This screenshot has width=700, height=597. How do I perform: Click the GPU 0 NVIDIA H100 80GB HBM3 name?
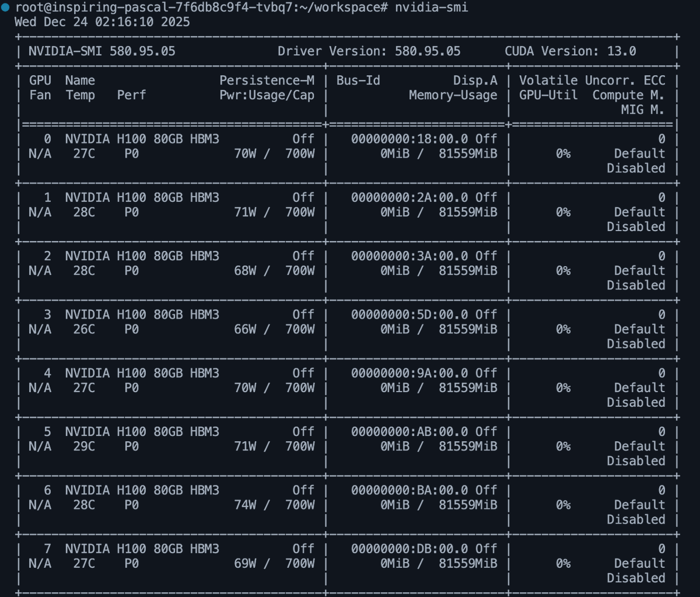click(x=142, y=139)
